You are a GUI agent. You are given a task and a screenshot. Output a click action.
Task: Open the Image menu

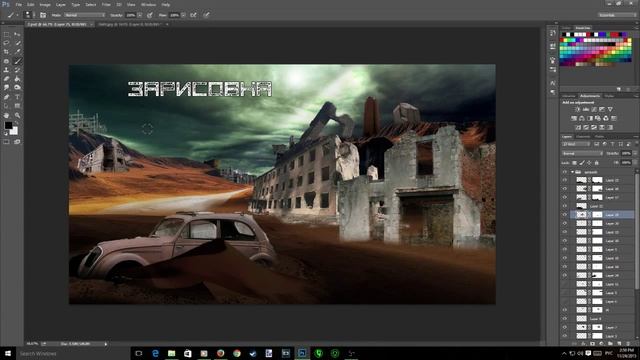pyautogui.click(x=45, y=4)
